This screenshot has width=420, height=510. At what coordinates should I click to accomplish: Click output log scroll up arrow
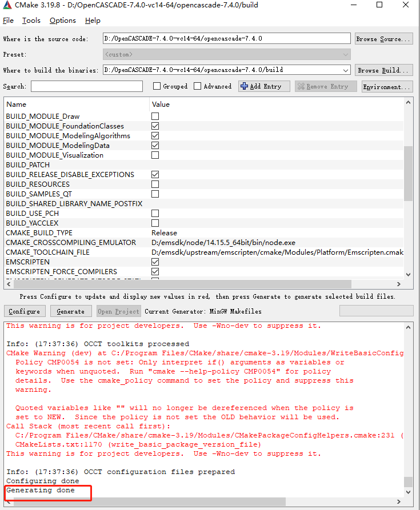(x=409, y=328)
